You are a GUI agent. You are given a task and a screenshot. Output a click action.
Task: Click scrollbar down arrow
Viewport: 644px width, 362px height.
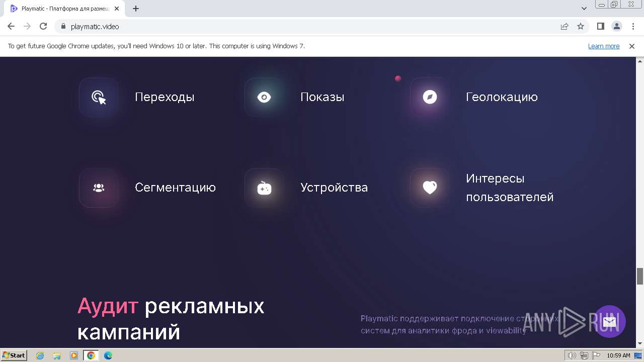[x=640, y=343]
